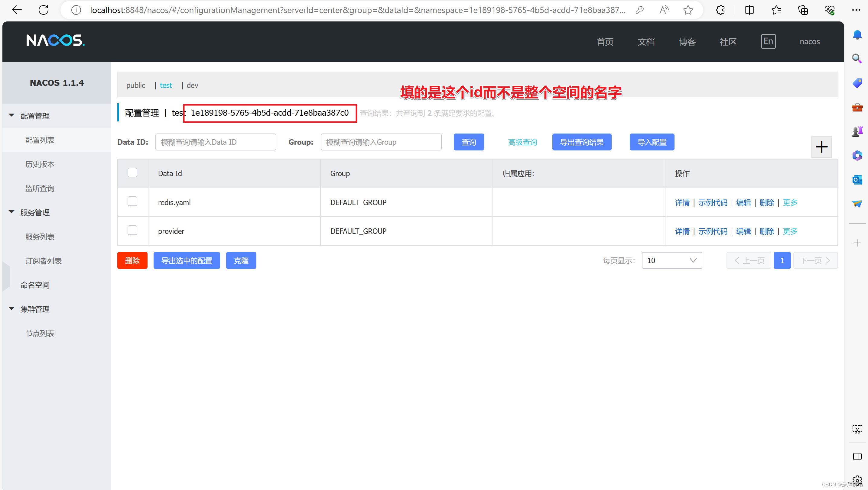Open notifications bell in Edge sidebar

pos(857,35)
